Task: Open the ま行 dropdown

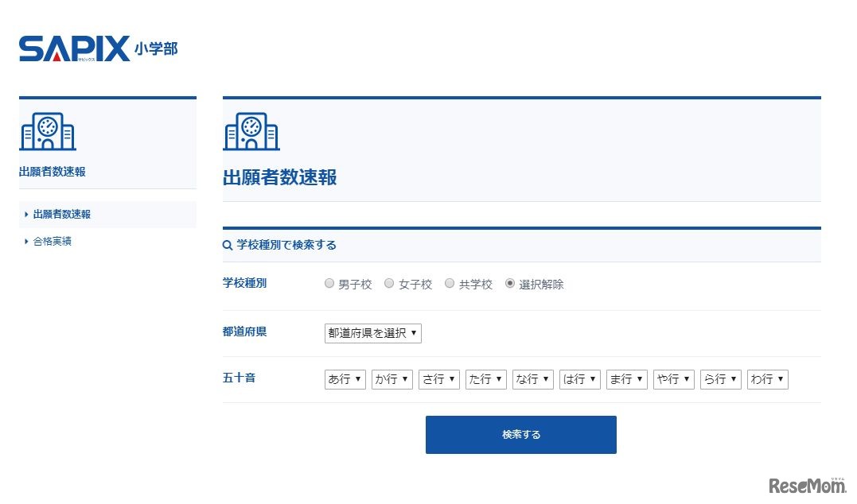Action: [x=626, y=379]
